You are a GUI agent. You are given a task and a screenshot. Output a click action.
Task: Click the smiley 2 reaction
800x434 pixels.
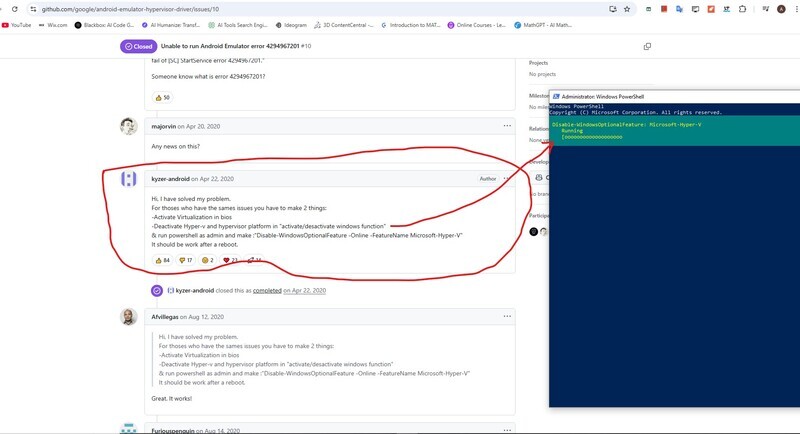point(207,260)
